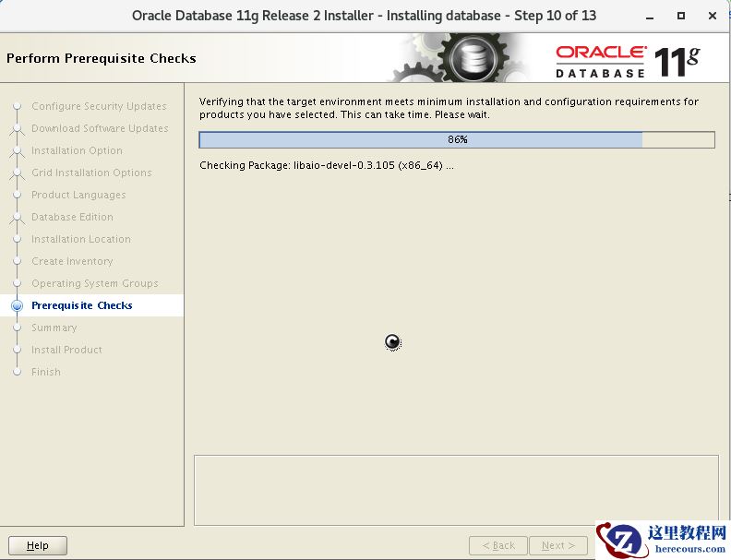Click the disabled Back button

497,545
